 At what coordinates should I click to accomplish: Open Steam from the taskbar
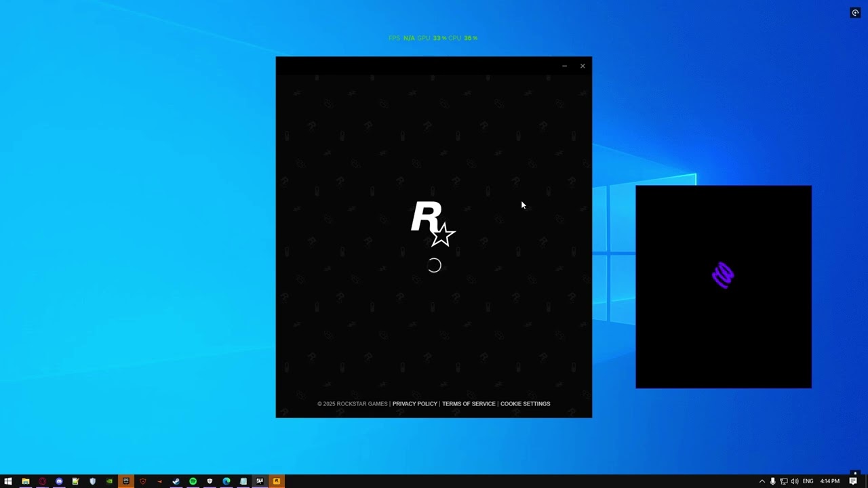(x=176, y=481)
